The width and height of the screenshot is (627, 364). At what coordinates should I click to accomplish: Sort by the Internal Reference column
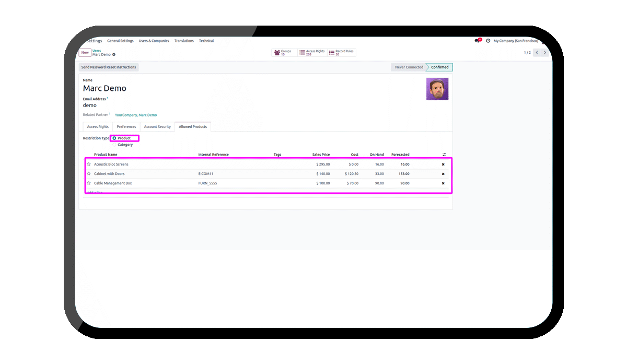tap(213, 155)
